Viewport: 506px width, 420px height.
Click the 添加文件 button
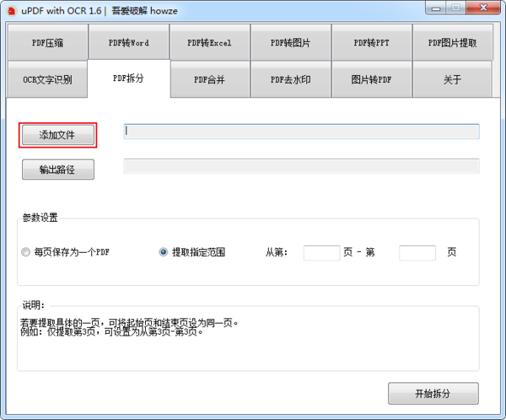point(57,135)
